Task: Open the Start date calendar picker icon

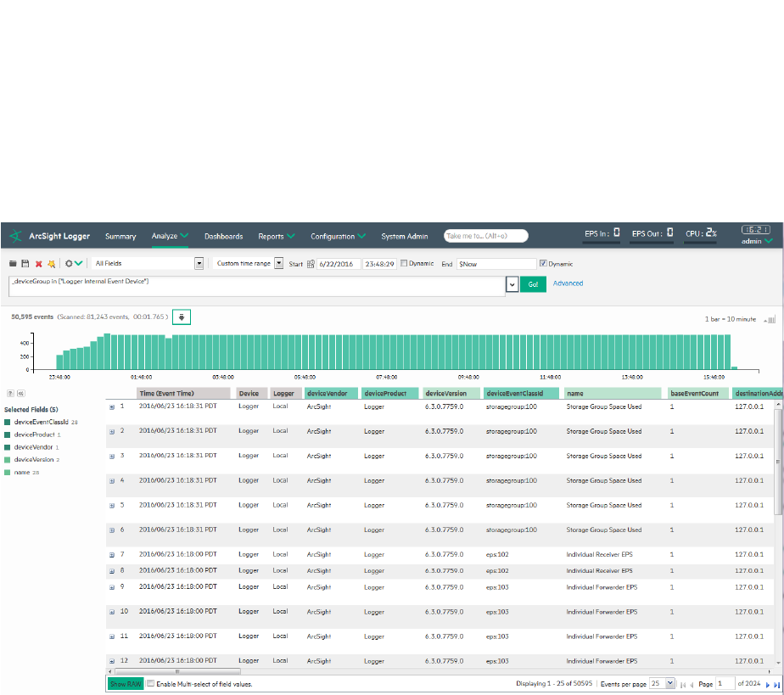Action: point(311,264)
